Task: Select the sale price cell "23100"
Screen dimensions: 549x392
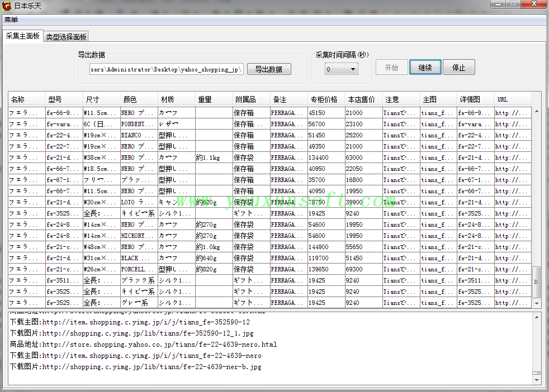Action: click(x=364, y=124)
